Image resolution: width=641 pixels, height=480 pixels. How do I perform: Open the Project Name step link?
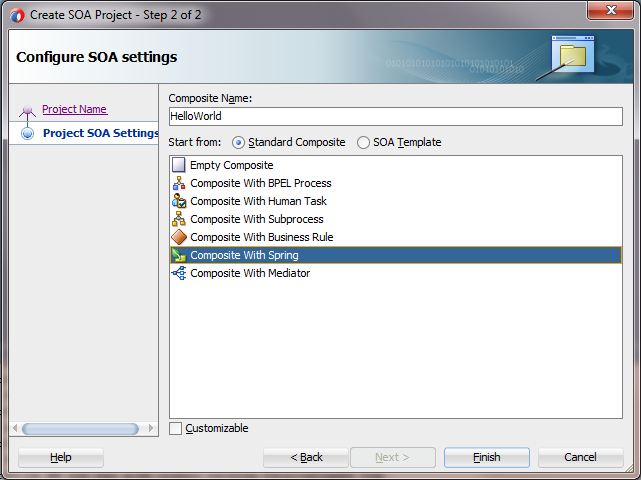[74, 109]
